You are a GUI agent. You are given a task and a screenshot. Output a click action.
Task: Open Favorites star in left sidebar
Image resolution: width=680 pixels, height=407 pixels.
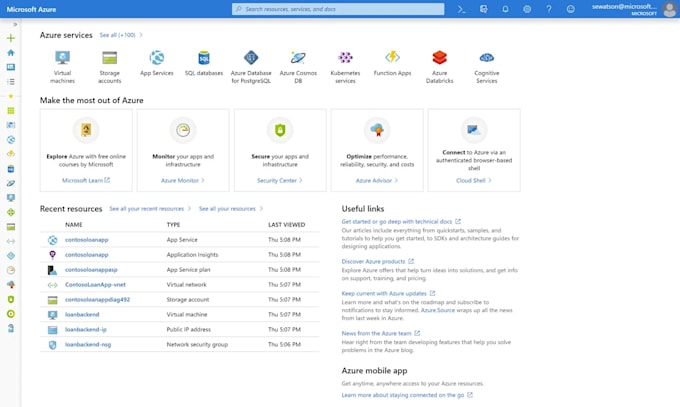point(11,96)
